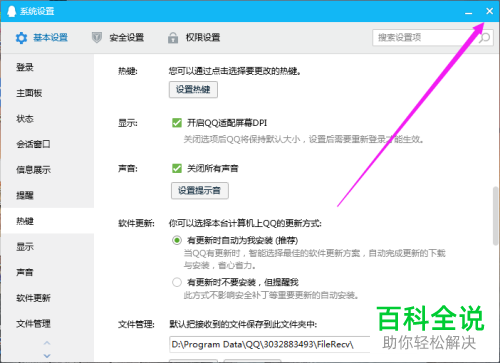500x363 pixels.
Task: Jump to 声音 in the sidebar
Action: click(x=48, y=272)
